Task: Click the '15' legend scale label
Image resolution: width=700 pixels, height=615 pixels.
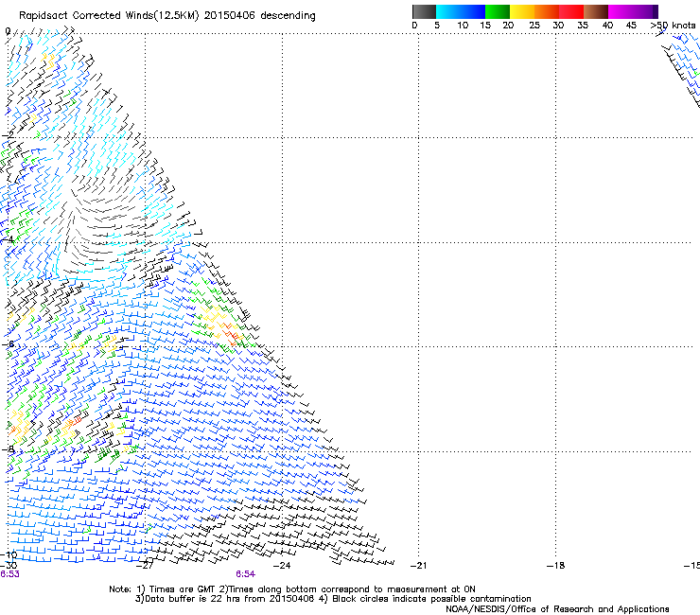Action: tap(485, 26)
